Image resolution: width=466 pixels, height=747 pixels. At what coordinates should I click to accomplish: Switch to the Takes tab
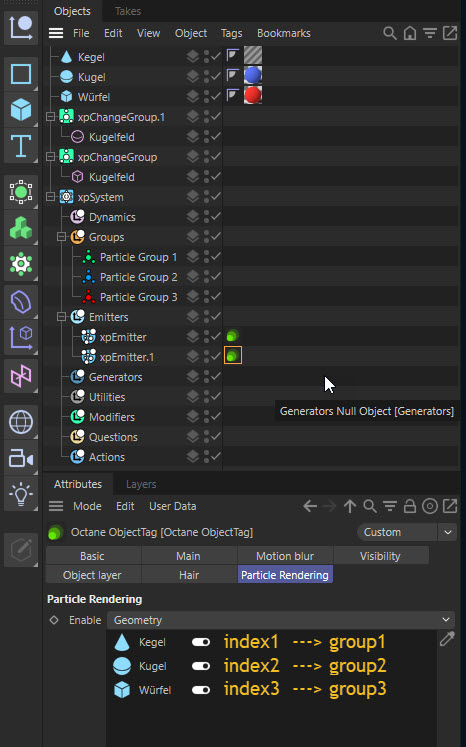click(128, 11)
